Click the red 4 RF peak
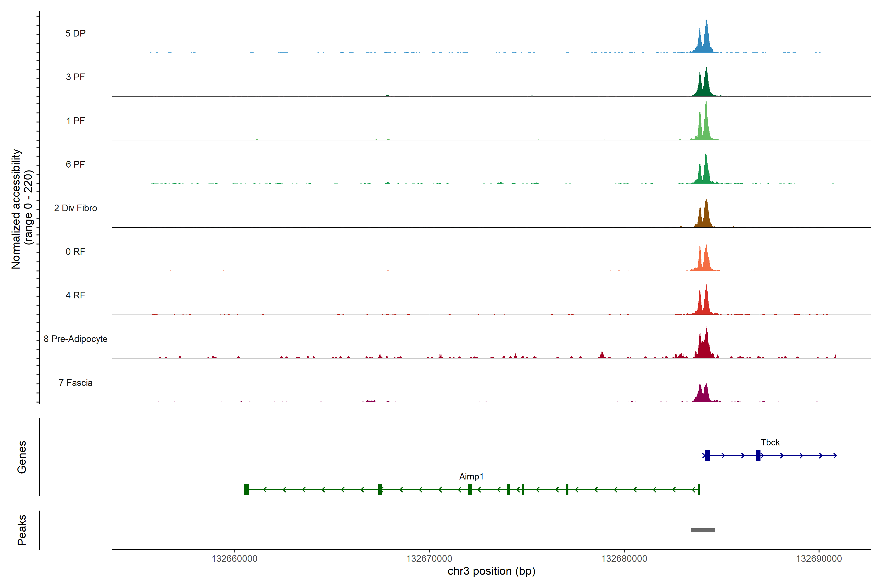 click(706, 304)
